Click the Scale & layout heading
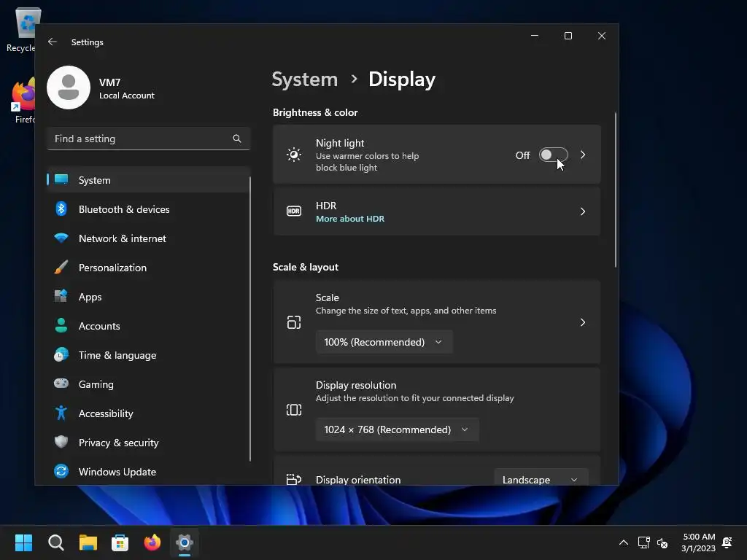747x560 pixels. (306, 267)
